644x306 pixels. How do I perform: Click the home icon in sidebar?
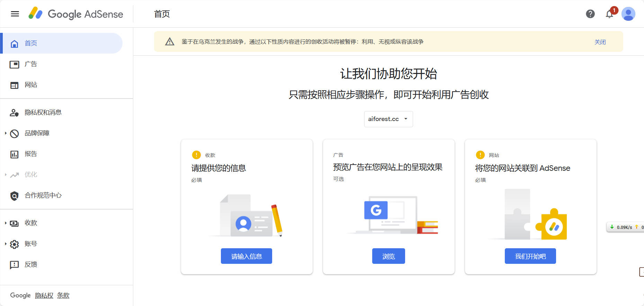point(14,44)
